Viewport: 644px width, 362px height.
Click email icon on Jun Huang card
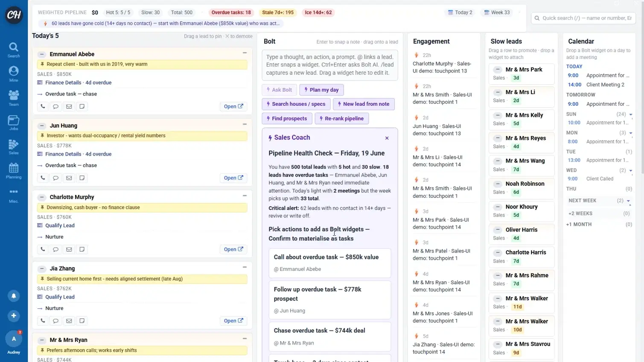pos(69,178)
